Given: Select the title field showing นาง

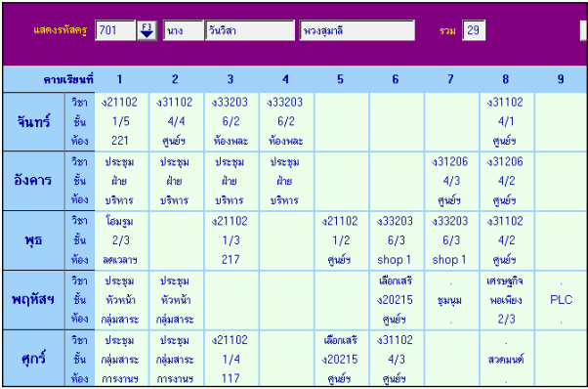Looking at the screenshot, I should (x=184, y=30).
